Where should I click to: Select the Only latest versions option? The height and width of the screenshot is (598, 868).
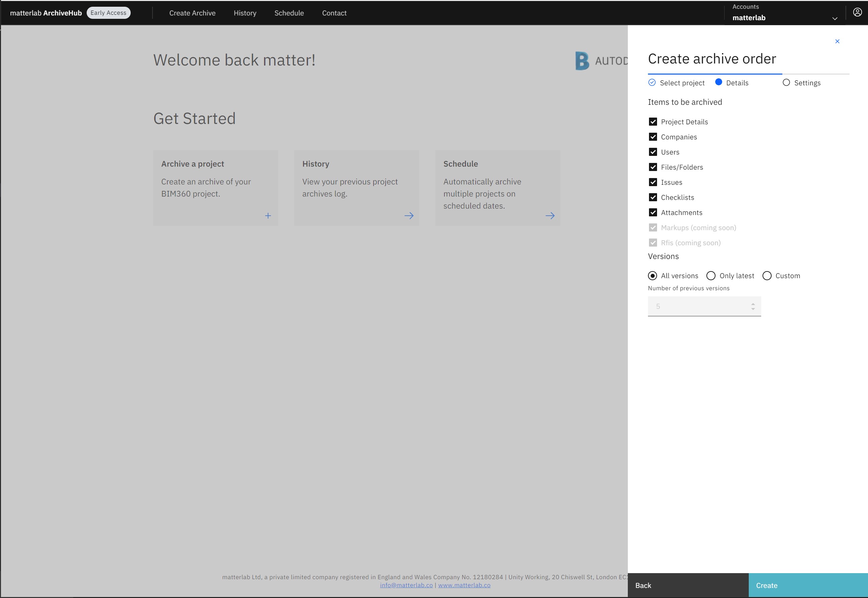[711, 276]
